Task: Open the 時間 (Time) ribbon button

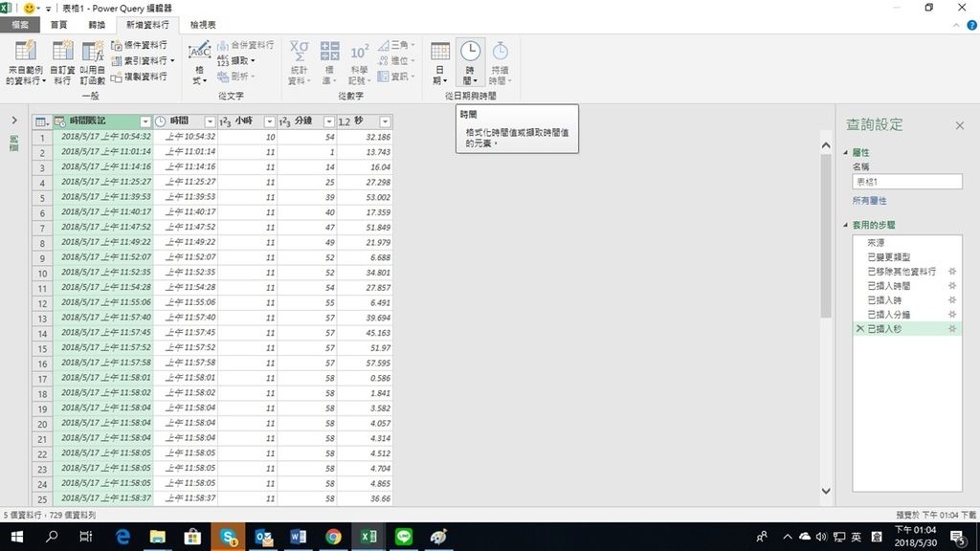Action: click(x=470, y=62)
